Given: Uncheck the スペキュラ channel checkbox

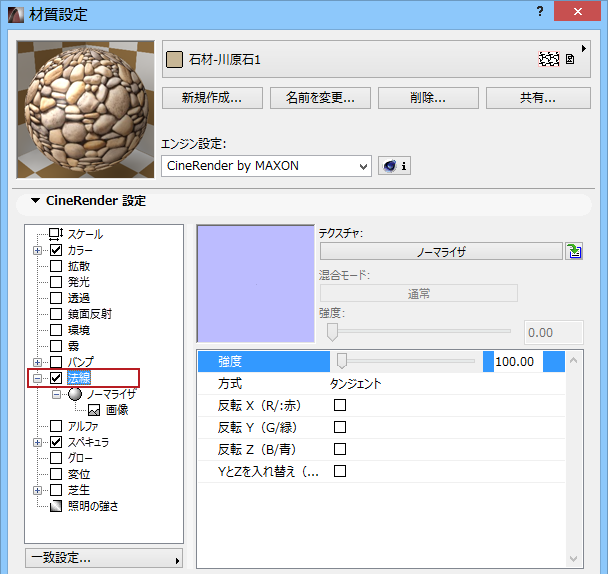Looking at the screenshot, I should pyautogui.click(x=56, y=442).
